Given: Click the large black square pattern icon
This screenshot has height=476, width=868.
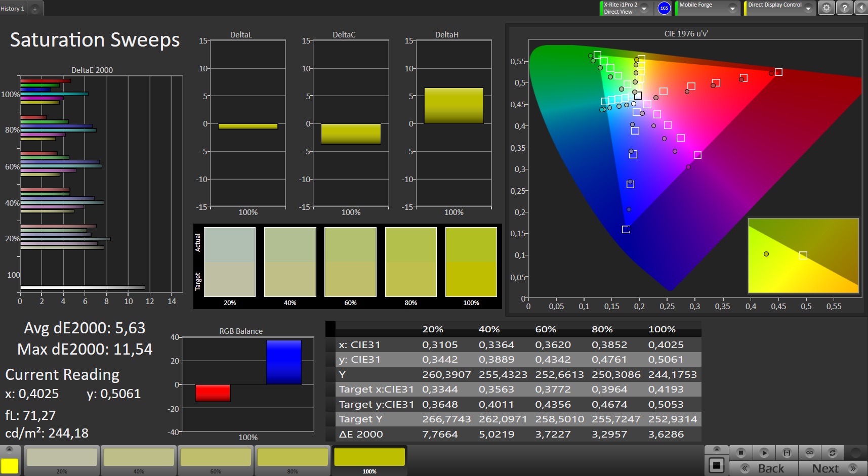Looking at the screenshot, I should (x=717, y=465).
